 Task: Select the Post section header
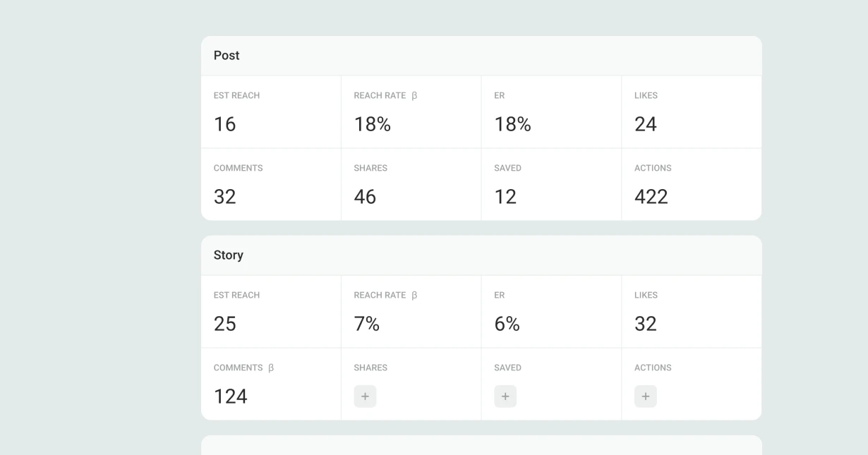[x=227, y=56]
